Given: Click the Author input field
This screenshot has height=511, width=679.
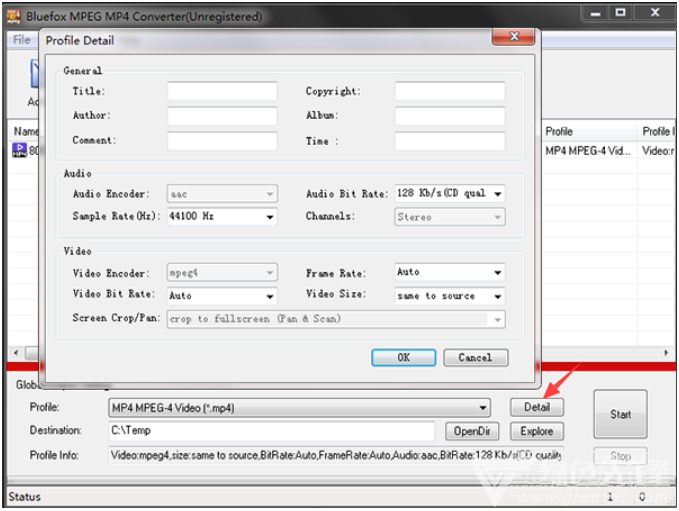Looking at the screenshot, I should pyautogui.click(x=222, y=116).
